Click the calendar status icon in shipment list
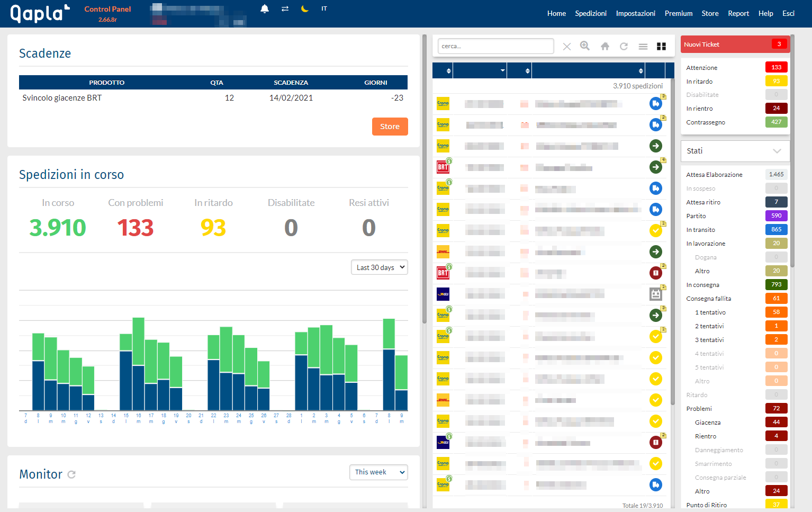Image resolution: width=812 pixels, height=512 pixels. [656, 294]
